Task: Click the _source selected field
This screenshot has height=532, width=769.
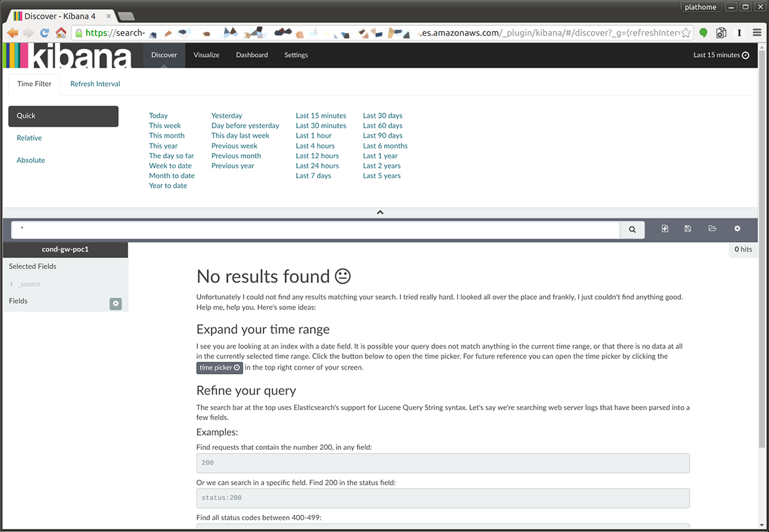Action: tap(30, 284)
